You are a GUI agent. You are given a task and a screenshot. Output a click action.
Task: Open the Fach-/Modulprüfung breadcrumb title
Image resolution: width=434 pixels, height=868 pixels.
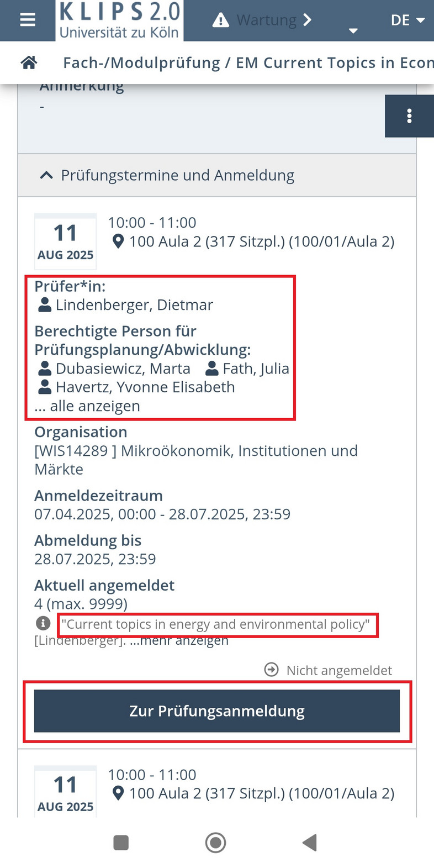(248, 63)
